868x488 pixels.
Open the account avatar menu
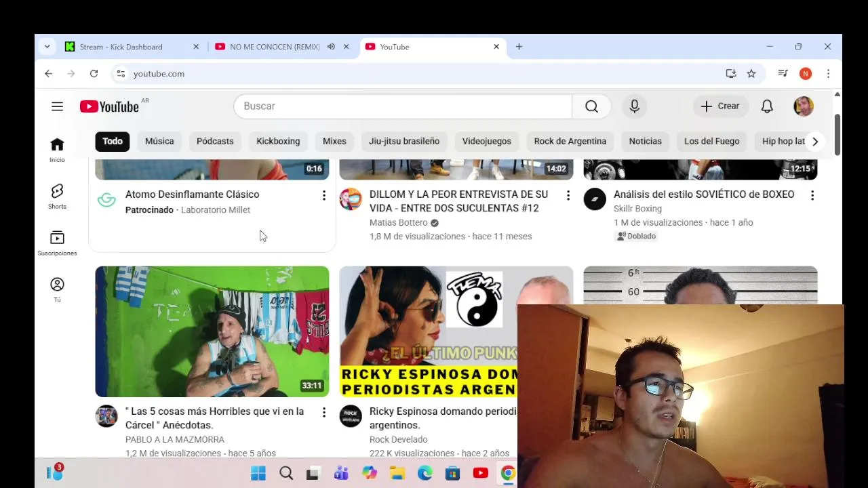804,106
